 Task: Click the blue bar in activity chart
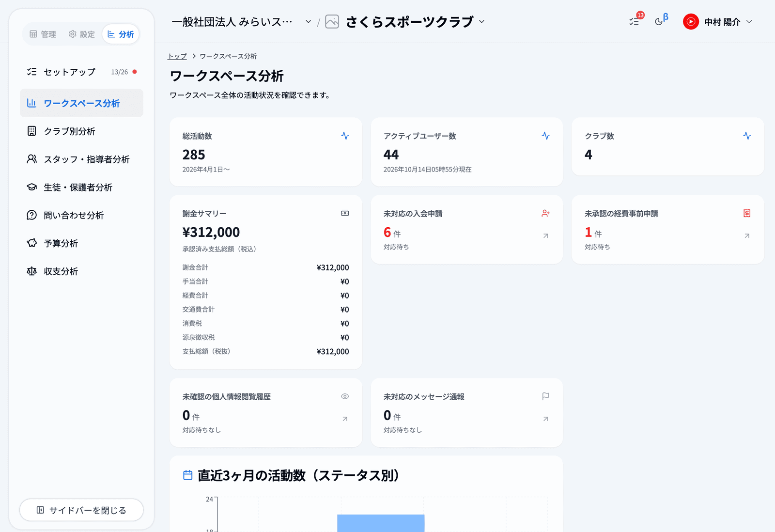point(381,523)
